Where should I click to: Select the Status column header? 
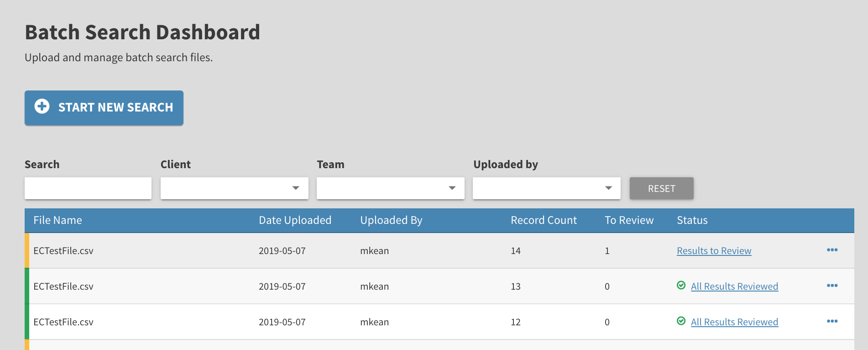[x=692, y=220]
